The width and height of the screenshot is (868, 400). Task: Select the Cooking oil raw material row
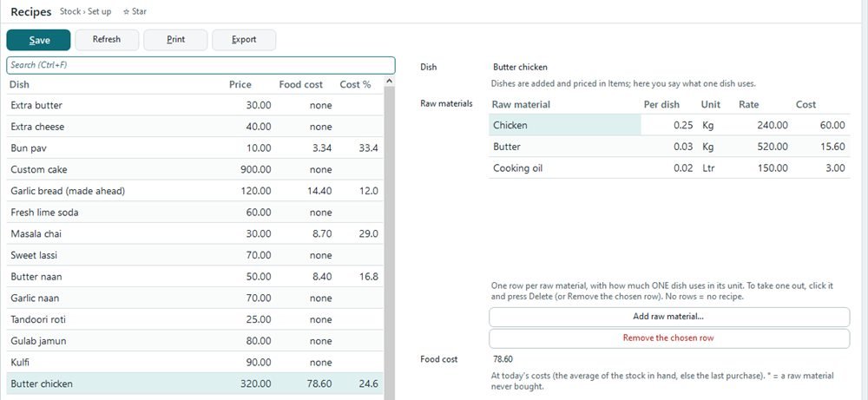click(x=669, y=168)
